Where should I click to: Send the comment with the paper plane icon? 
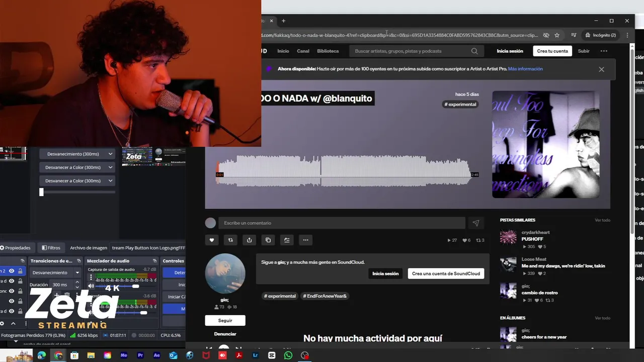tap(476, 223)
